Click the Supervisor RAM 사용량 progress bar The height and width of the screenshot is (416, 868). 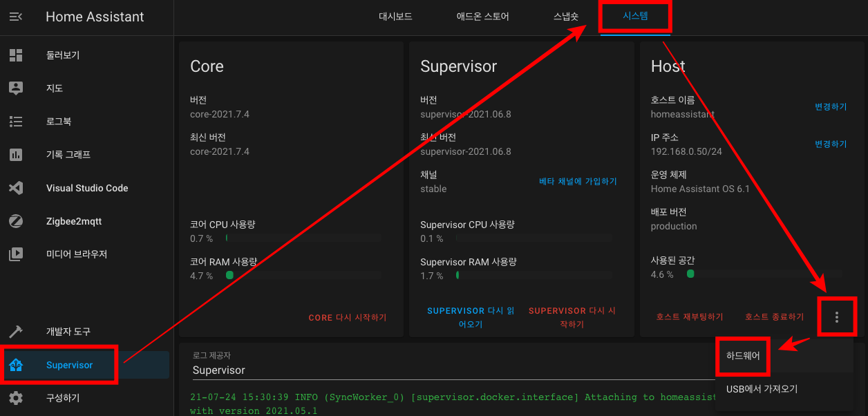coord(534,275)
